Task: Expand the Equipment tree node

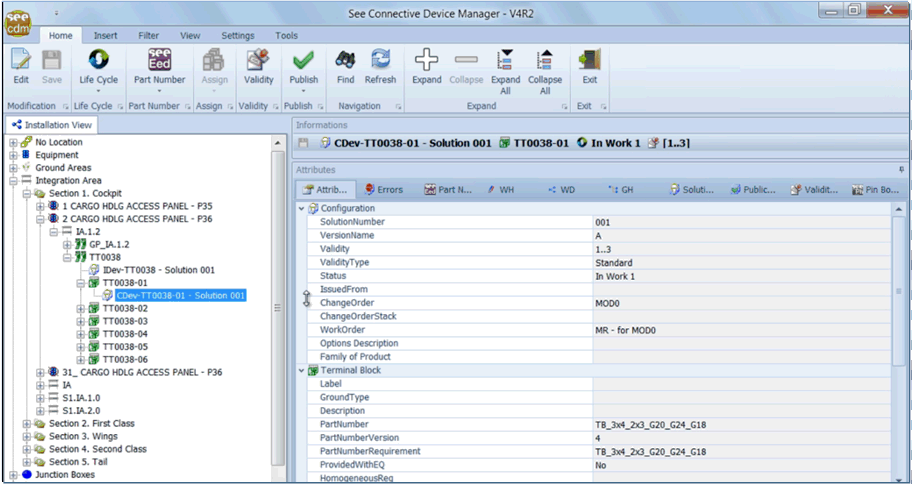Action: coord(13,155)
